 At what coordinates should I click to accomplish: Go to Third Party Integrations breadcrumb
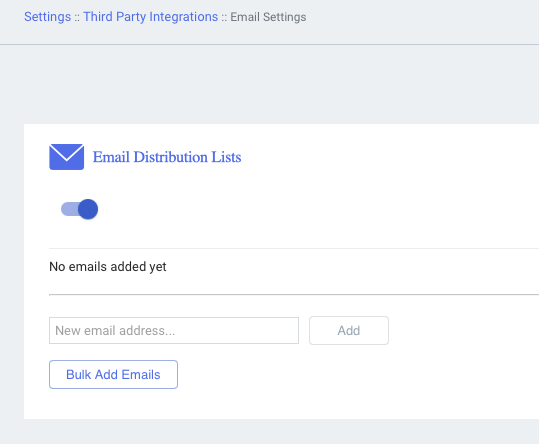[x=151, y=16]
